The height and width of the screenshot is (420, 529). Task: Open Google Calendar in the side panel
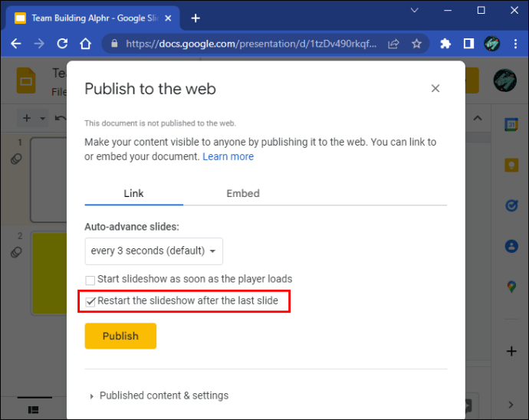(x=511, y=124)
